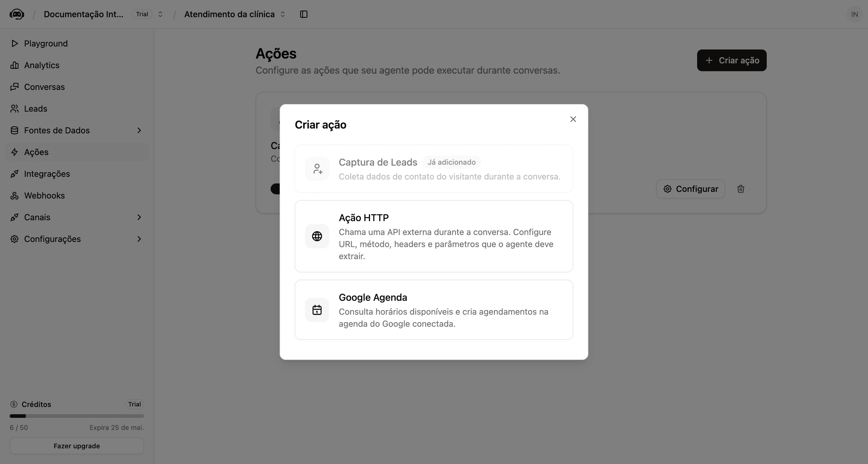
Task: Click the Captura de Leads option
Action: tap(434, 169)
